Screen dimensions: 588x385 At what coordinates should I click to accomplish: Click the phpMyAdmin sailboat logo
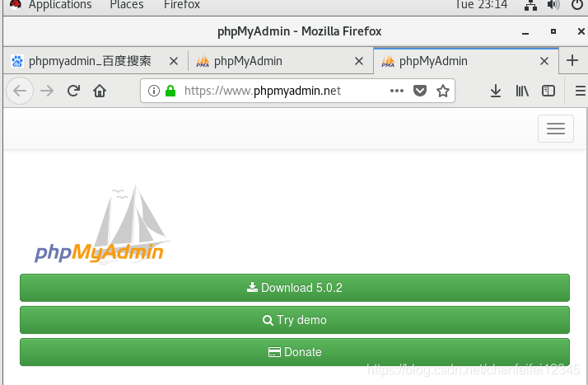pos(102,224)
